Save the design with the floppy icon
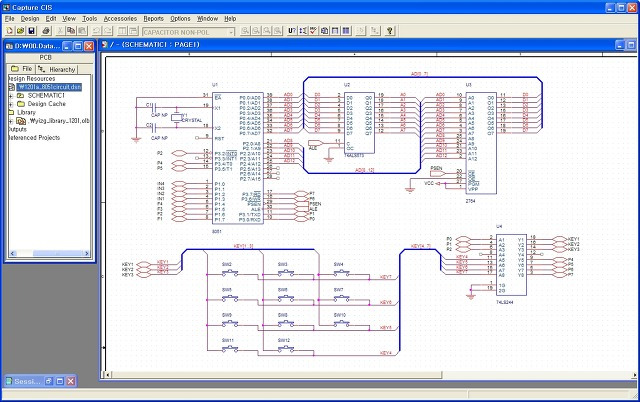 31,31
